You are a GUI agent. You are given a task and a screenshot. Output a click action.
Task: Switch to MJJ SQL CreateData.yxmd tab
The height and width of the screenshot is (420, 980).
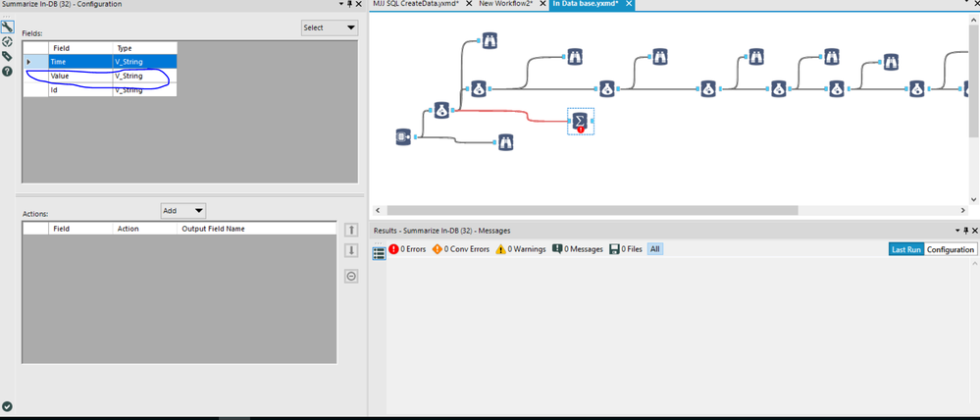pyautogui.click(x=416, y=4)
